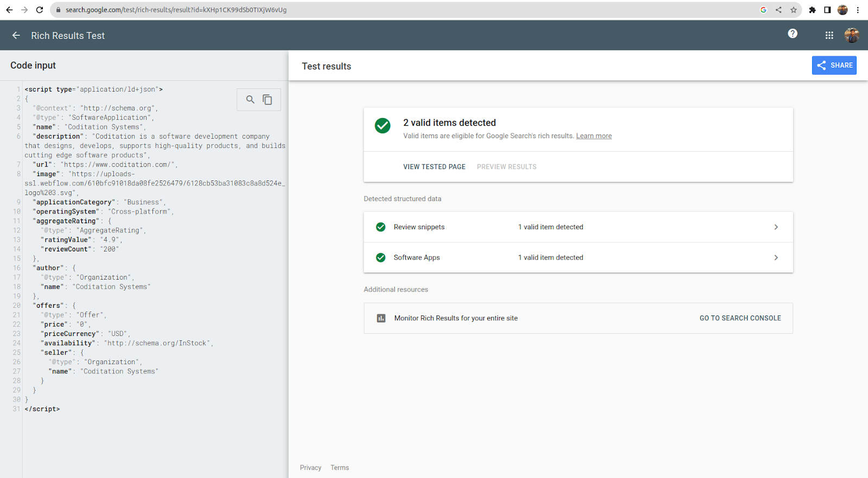Go back using the browser back arrow

pos(9,10)
